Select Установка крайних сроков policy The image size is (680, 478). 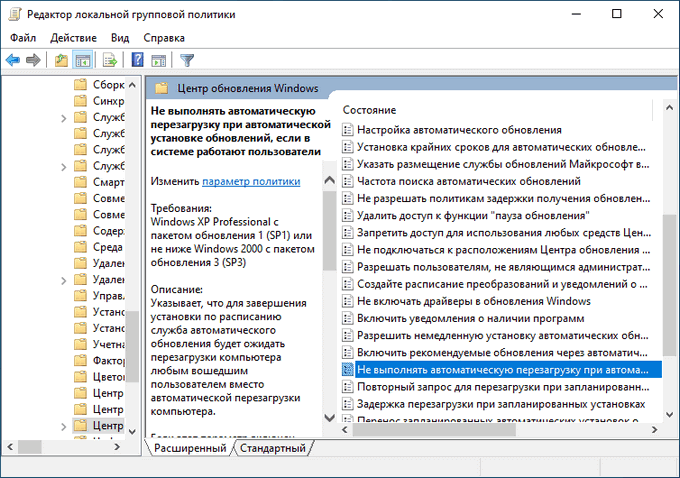click(x=501, y=147)
